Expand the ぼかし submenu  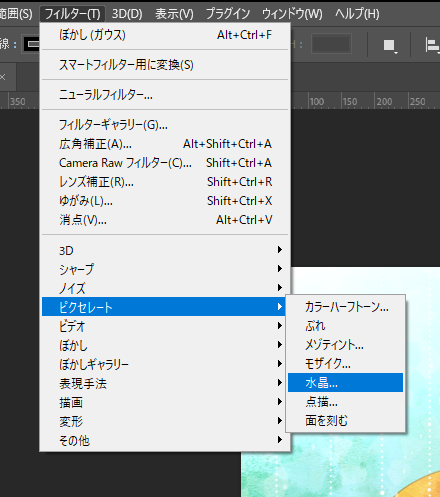pos(165,345)
